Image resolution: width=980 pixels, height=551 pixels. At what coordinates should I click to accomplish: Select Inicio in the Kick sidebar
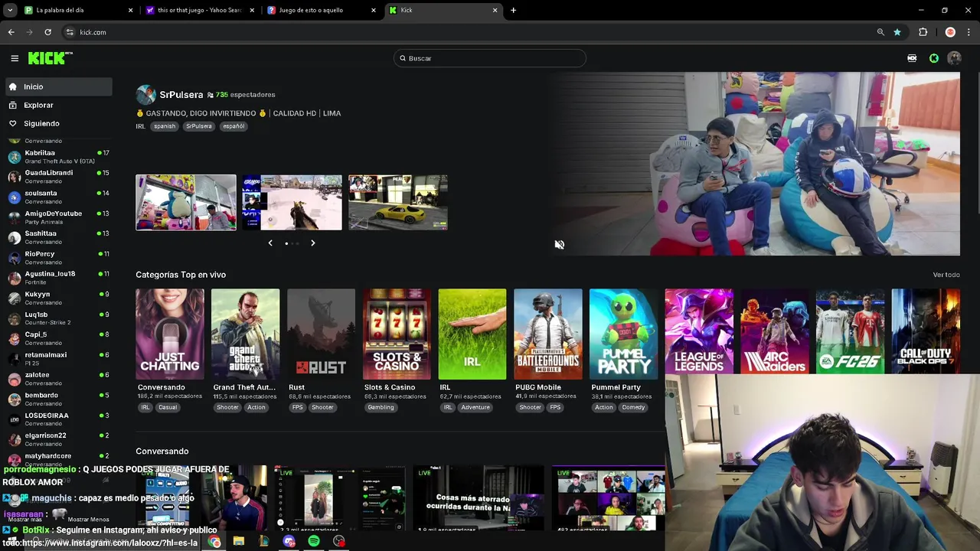point(58,86)
